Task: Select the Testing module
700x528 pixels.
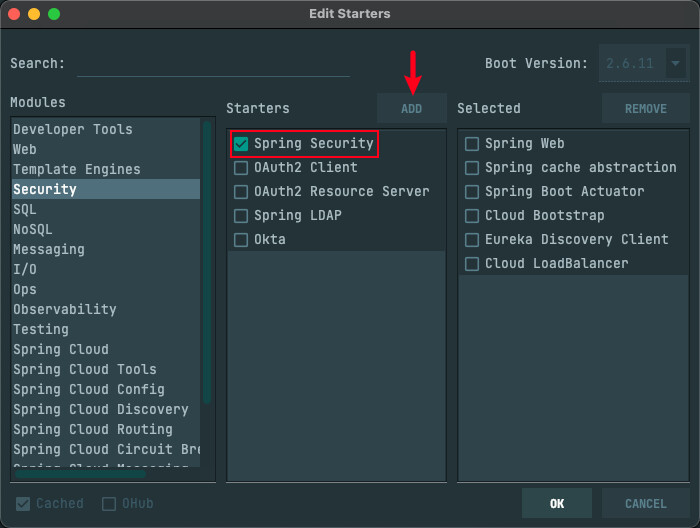Action: point(106,329)
